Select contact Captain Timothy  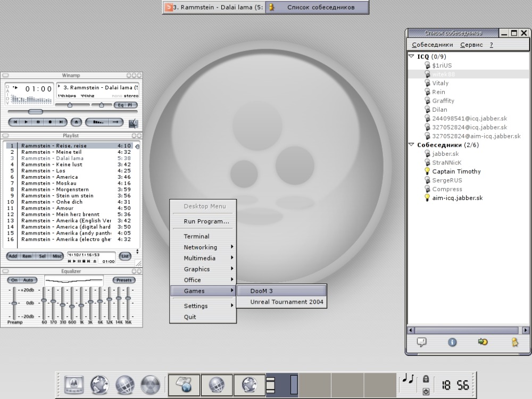point(456,171)
